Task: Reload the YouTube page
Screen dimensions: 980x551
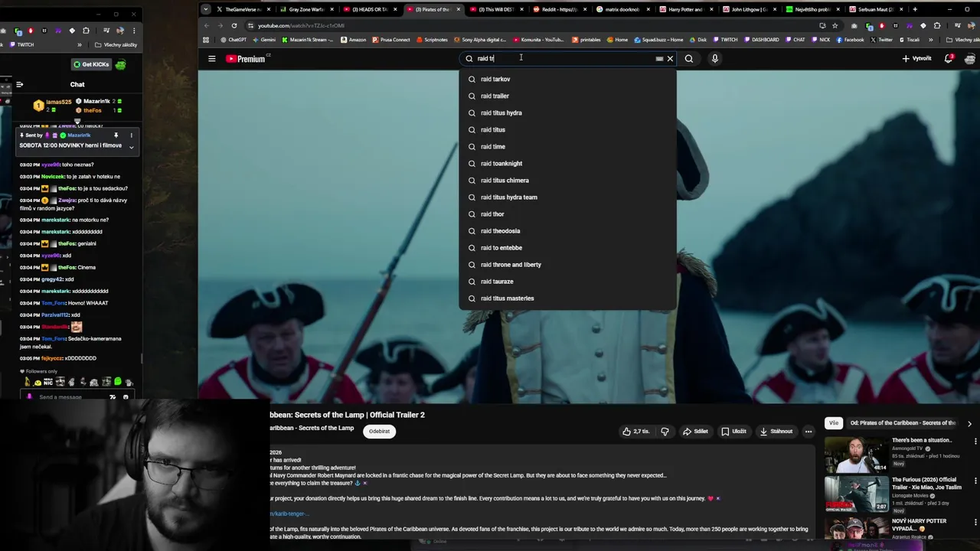Action: coord(234,25)
